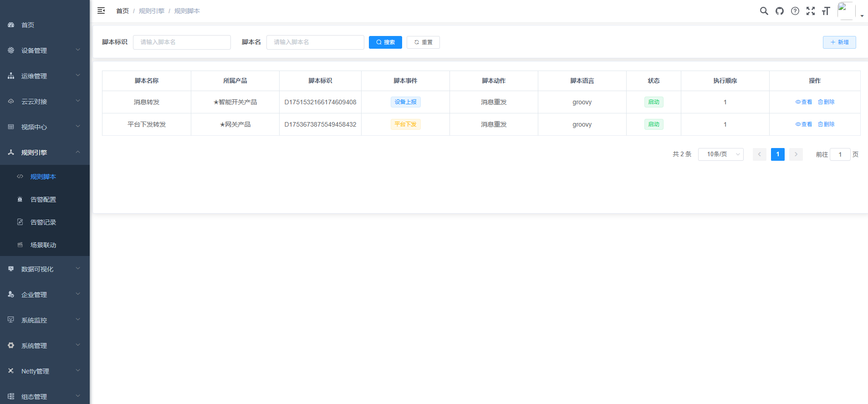Open the 10条/页 page size dropdown
Viewport: 868px width, 404px height.
click(x=720, y=154)
